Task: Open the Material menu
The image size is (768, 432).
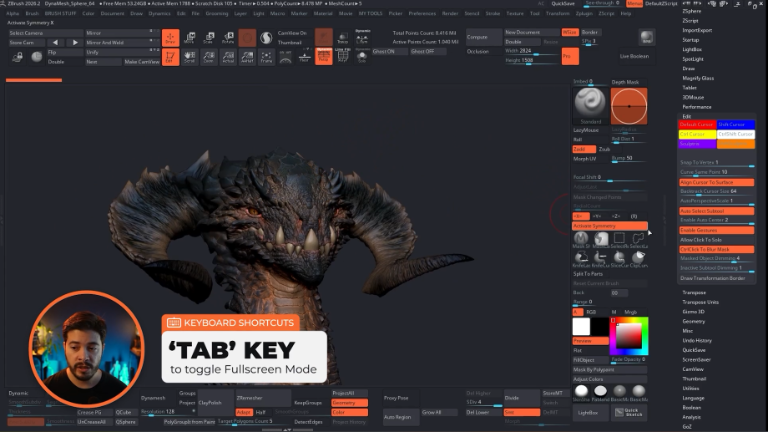Action: point(323,13)
